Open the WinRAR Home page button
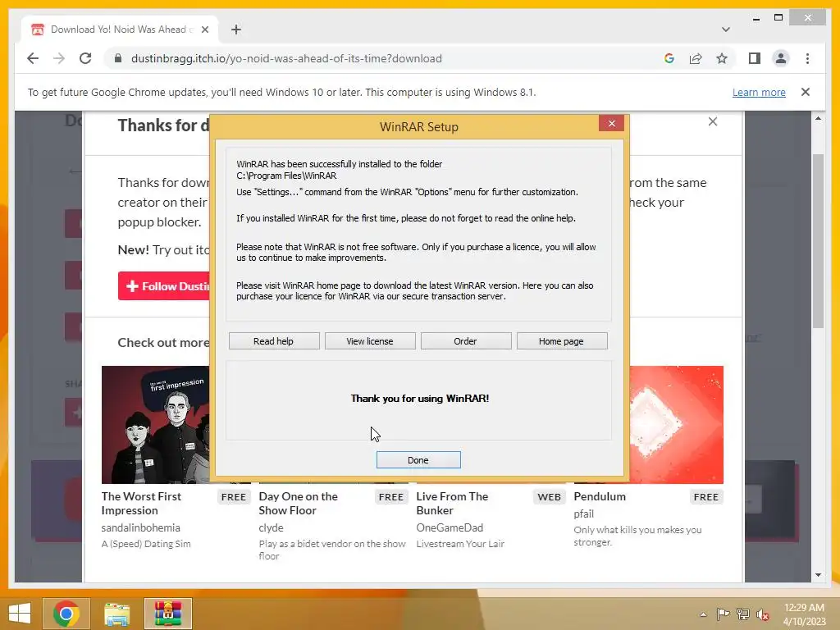This screenshot has height=630, width=840. pyautogui.click(x=561, y=341)
